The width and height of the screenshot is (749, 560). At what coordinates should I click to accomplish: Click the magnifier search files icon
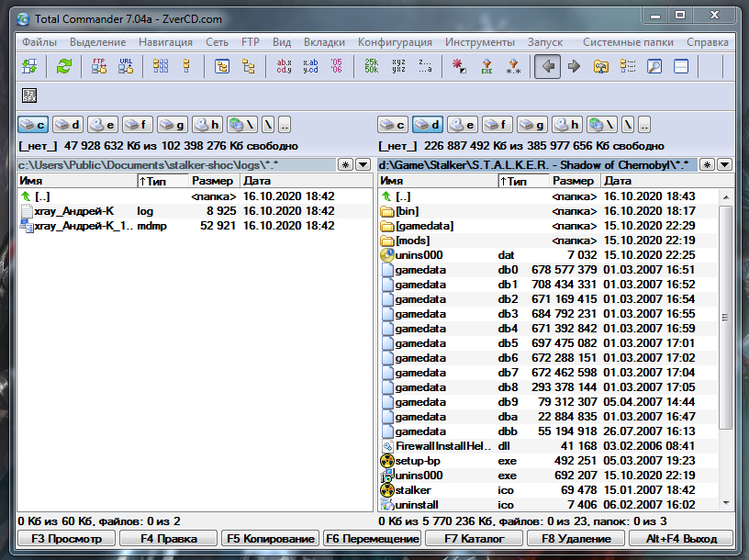pos(654,66)
